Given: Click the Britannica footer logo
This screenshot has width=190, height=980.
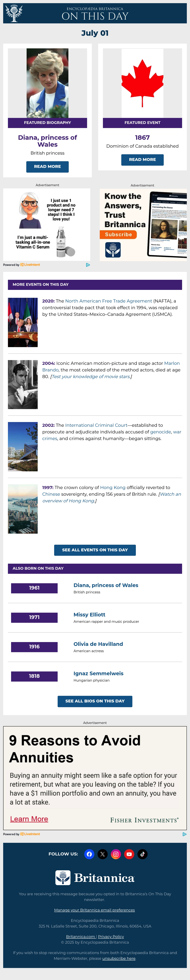Looking at the screenshot, I should tap(95, 878).
